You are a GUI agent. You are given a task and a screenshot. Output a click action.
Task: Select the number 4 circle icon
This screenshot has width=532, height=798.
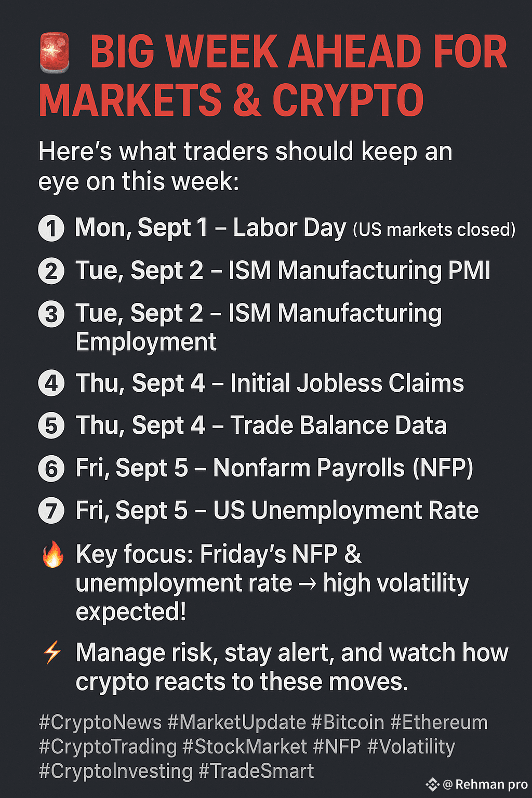[51, 384]
